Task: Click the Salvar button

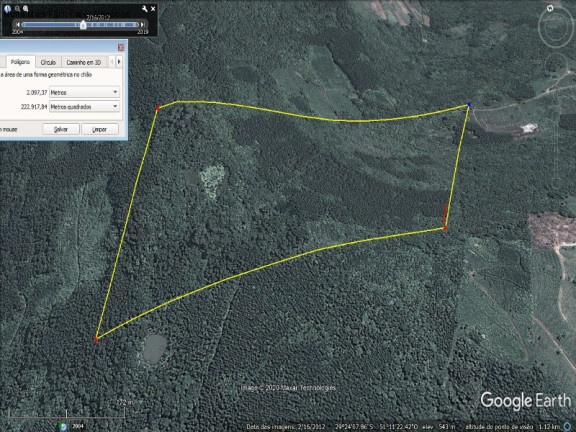Action: (61, 129)
